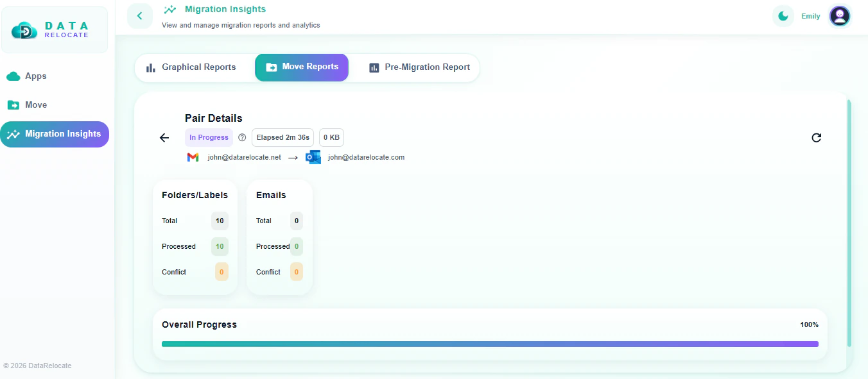This screenshot has width=868, height=379.
Task: Click the Emails card heading
Action: click(271, 196)
